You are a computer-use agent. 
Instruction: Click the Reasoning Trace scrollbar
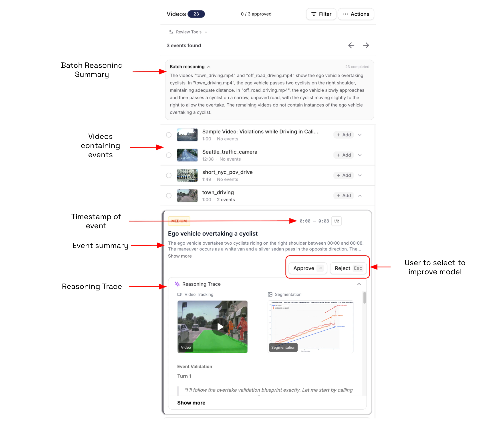tap(365, 298)
